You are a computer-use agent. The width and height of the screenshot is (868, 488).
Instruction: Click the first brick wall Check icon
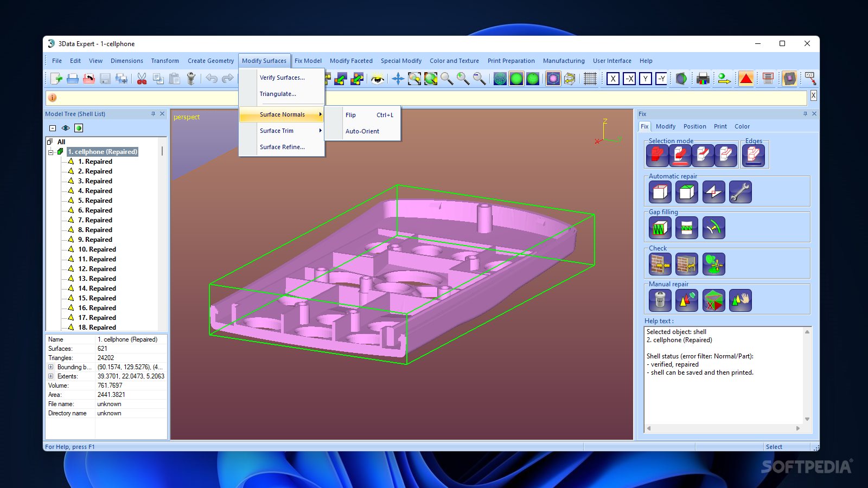click(660, 264)
